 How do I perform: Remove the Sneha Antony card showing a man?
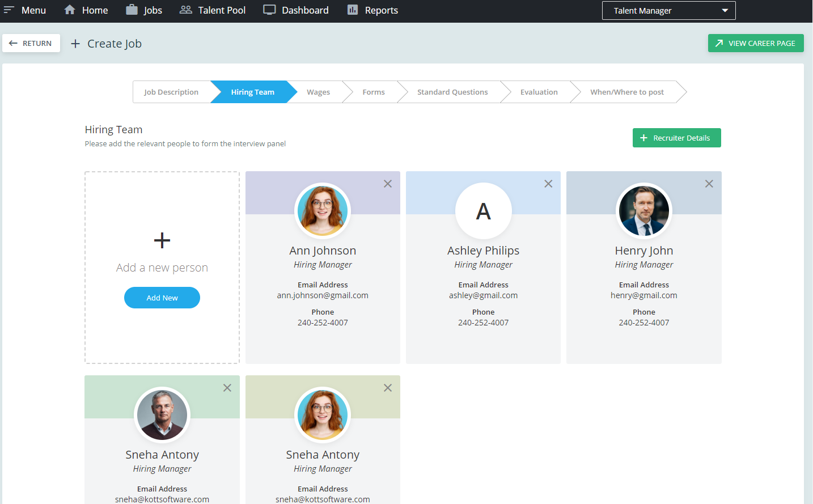(227, 388)
